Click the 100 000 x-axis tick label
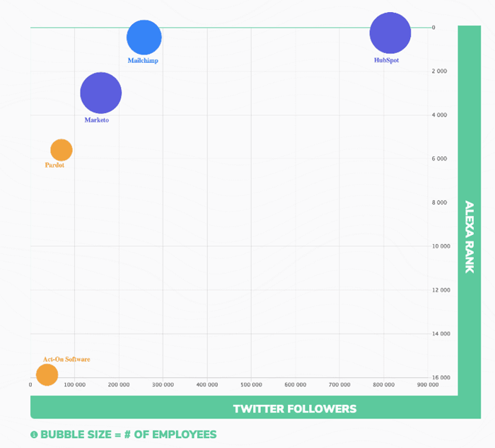495x448 pixels. click(75, 385)
